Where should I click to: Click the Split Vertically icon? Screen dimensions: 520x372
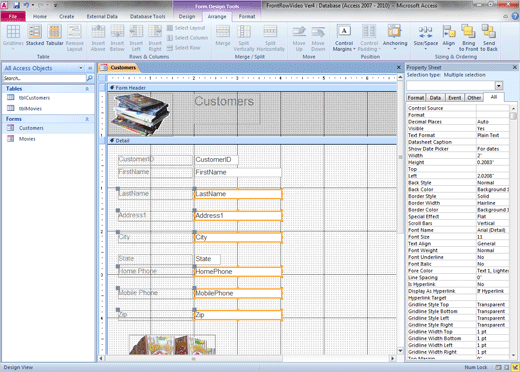point(244,38)
